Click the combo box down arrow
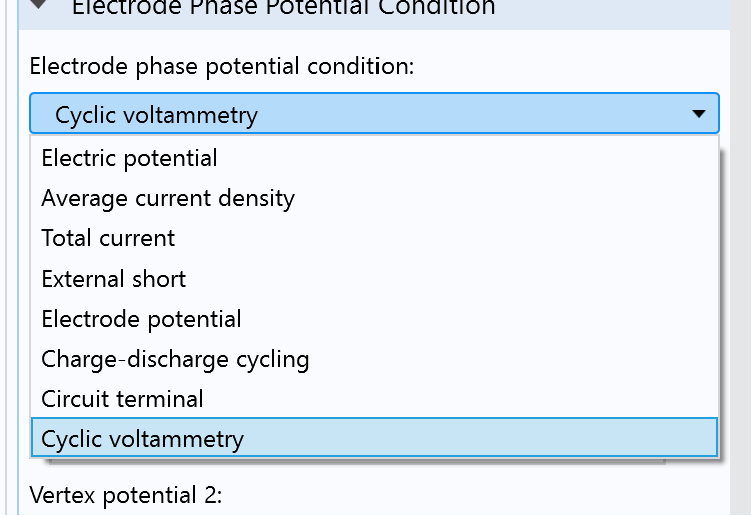Screen dimensions: 752x516 [698, 114]
